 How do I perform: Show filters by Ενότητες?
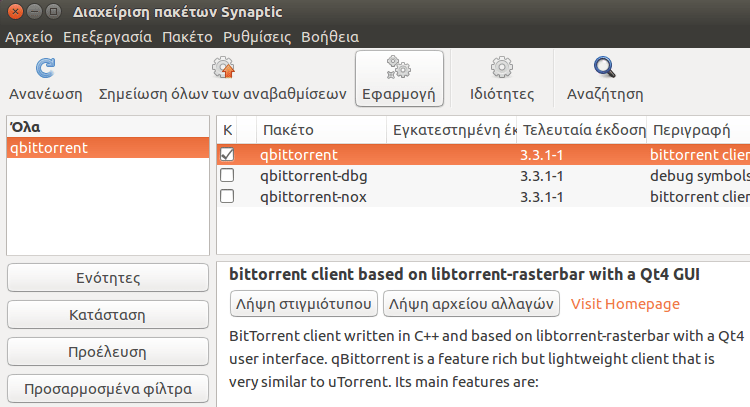tap(108, 277)
